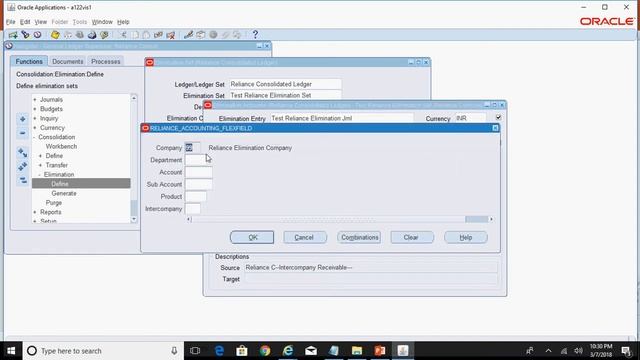This screenshot has height=360, width=640.
Task: Open the Show Navigator toolbar icon
Action: click(38, 35)
